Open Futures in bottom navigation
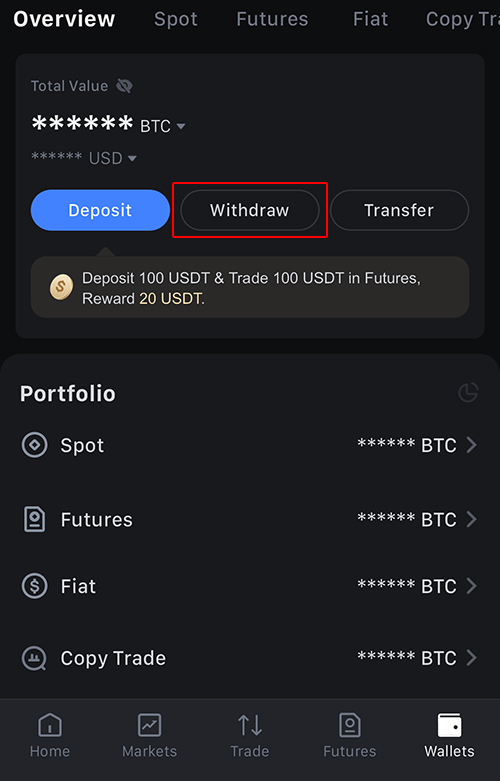Screen dimensions: 500x781 pyautogui.click(x=350, y=735)
